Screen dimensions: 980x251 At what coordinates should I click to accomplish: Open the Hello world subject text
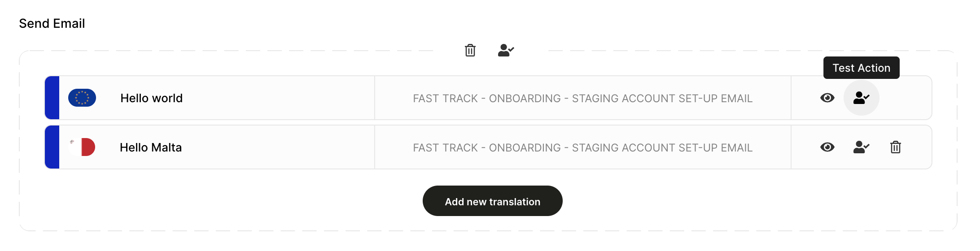pos(151,98)
